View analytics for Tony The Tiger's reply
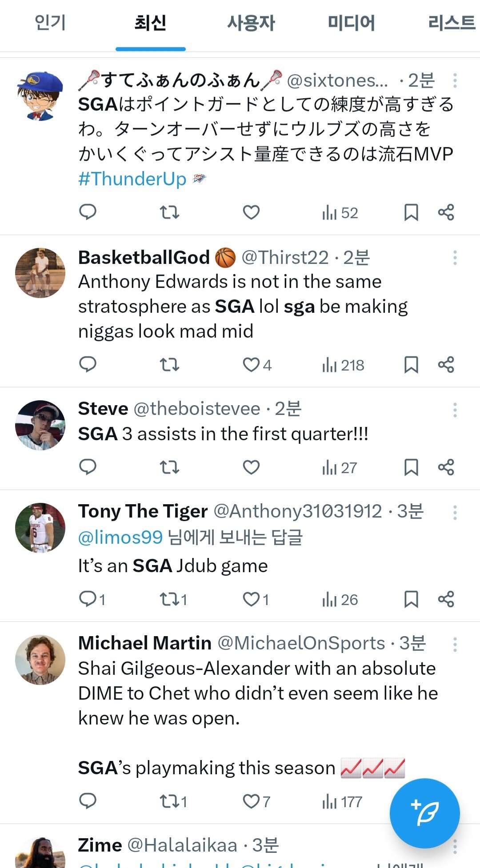This screenshot has width=480, height=868. coord(340,599)
